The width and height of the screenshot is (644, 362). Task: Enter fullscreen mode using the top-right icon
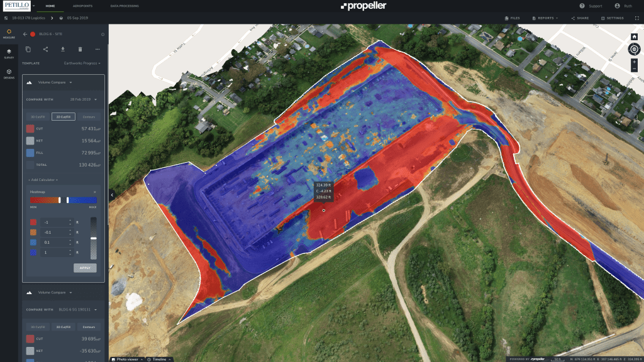coord(636,18)
